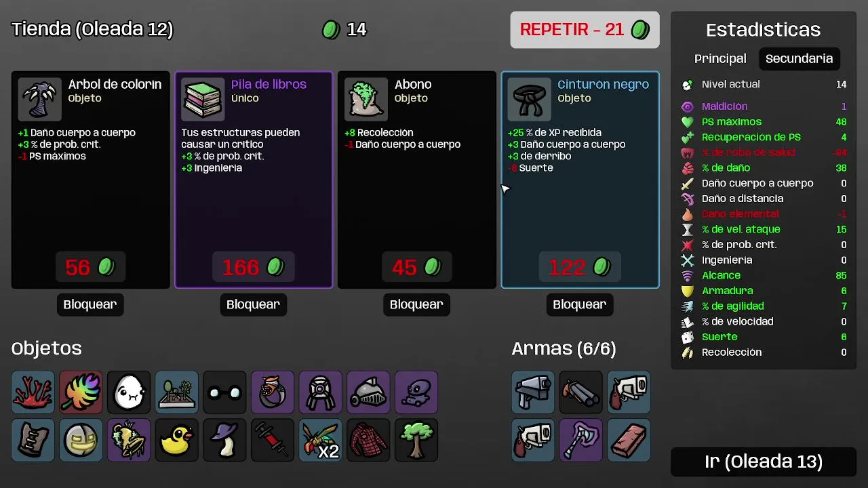Select the double-barrel shotgun weapon
This screenshot has height=488, width=868.
581,392
